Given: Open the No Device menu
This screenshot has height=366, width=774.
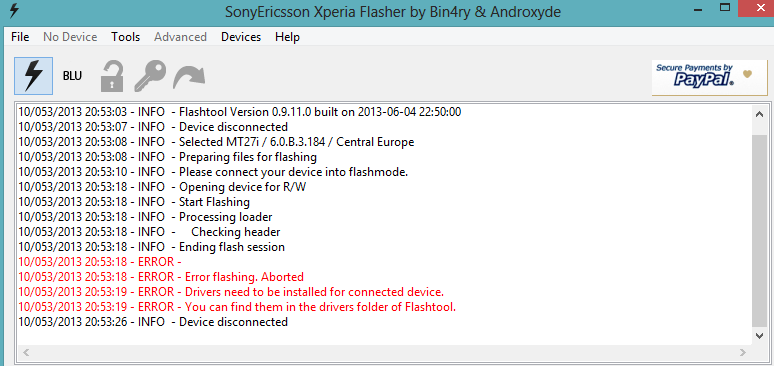Looking at the screenshot, I should [x=70, y=37].
